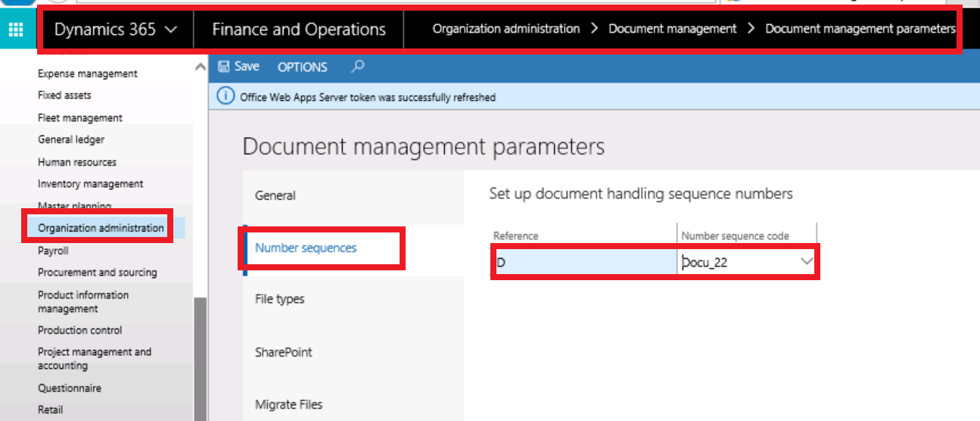Open the File types tab

[x=279, y=299]
